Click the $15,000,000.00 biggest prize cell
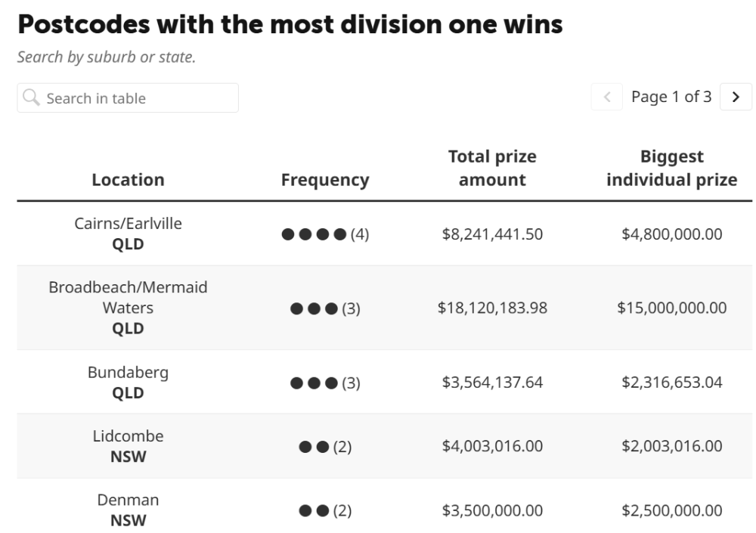Image resolution: width=756 pixels, height=533 pixels. pyautogui.click(x=671, y=308)
